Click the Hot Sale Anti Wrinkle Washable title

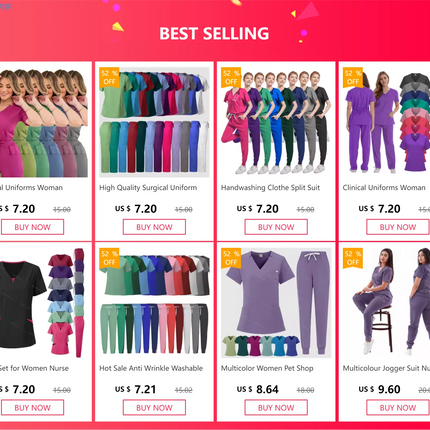151,368
